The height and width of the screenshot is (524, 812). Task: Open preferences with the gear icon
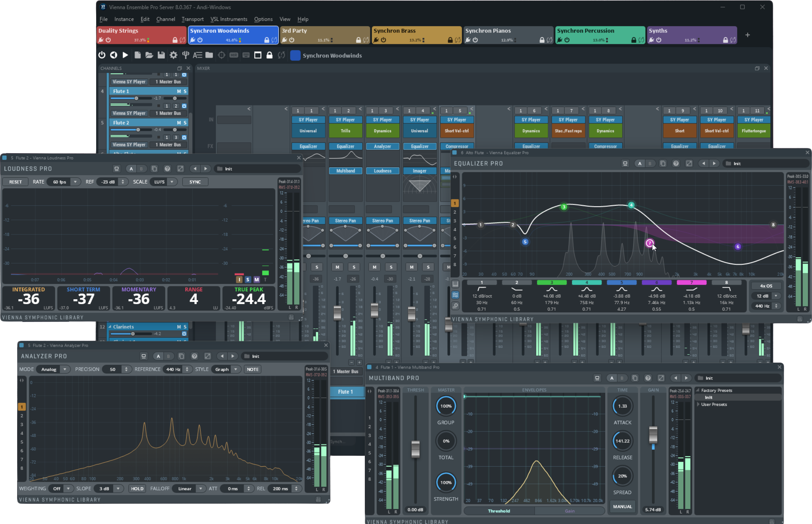point(173,55)
